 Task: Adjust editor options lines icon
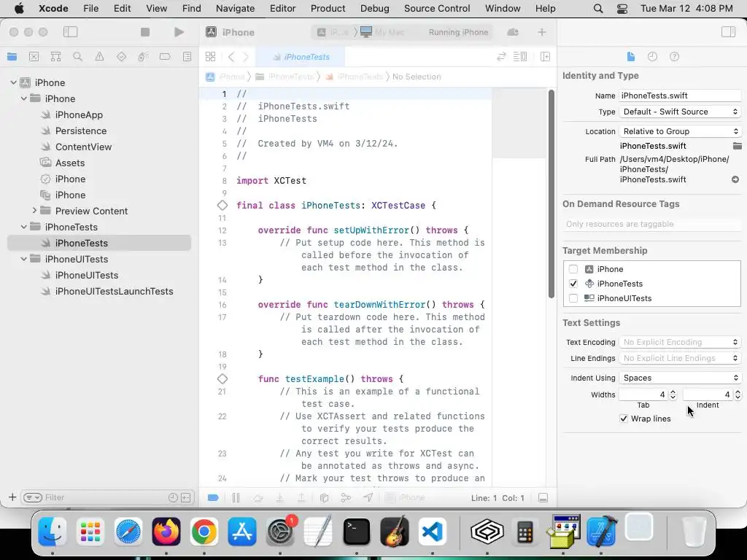pos(519,57)
